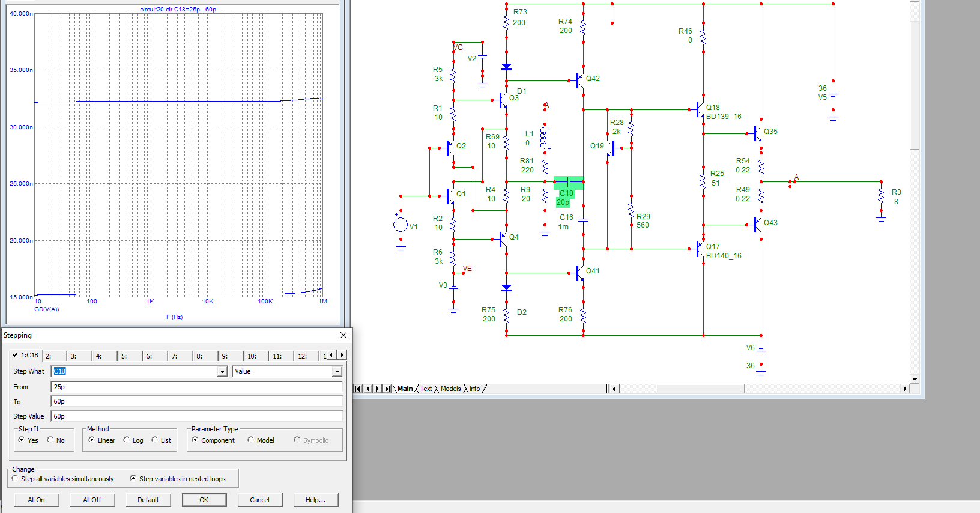Click the To field containing 60p
Screen dimensions: 980x513
(197, 401)
